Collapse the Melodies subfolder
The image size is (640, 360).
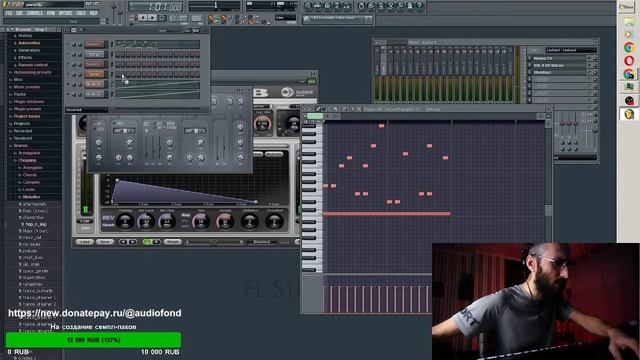click(x=31, y=197)
